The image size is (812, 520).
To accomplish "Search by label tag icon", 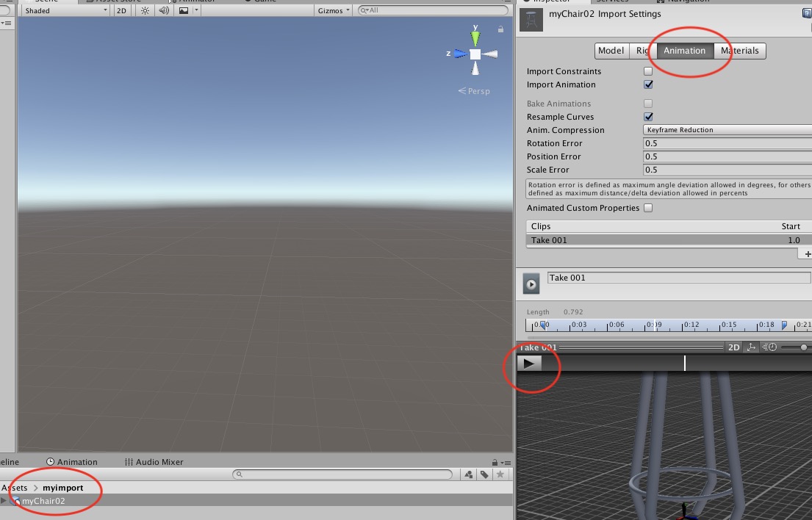I will pos(484,474).
